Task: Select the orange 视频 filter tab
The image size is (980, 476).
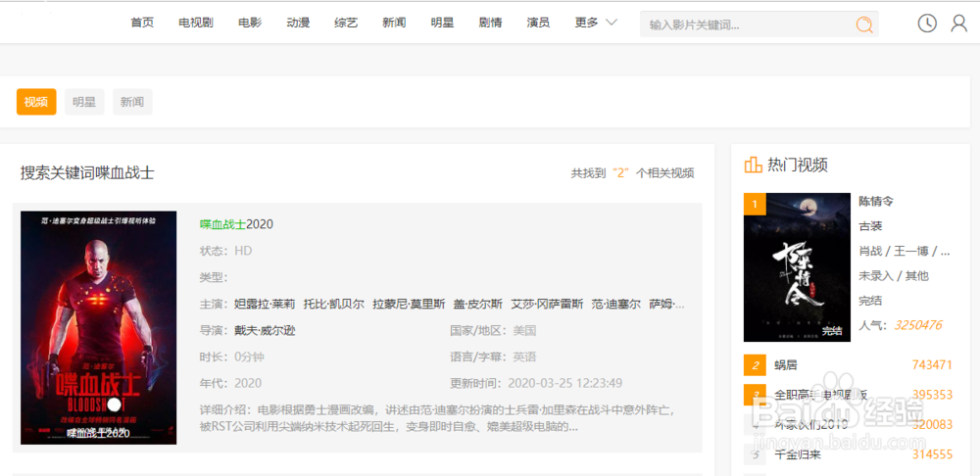Action: (x=36, y=102)
